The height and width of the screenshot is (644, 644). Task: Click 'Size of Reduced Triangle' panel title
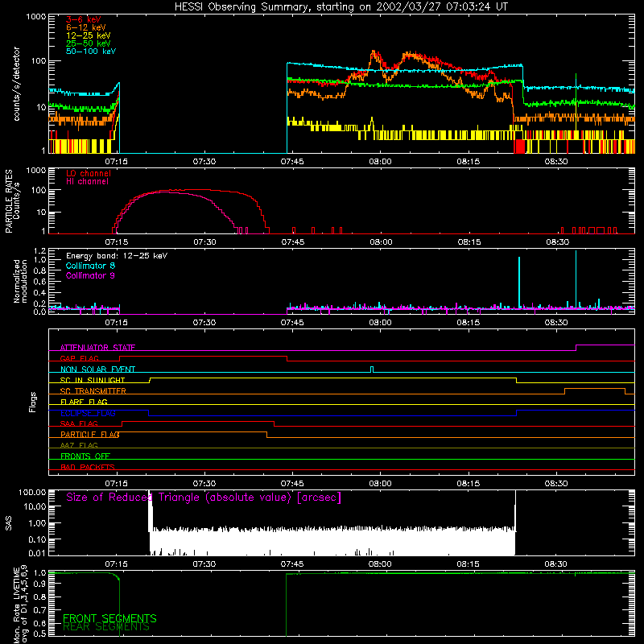(204, 497)
